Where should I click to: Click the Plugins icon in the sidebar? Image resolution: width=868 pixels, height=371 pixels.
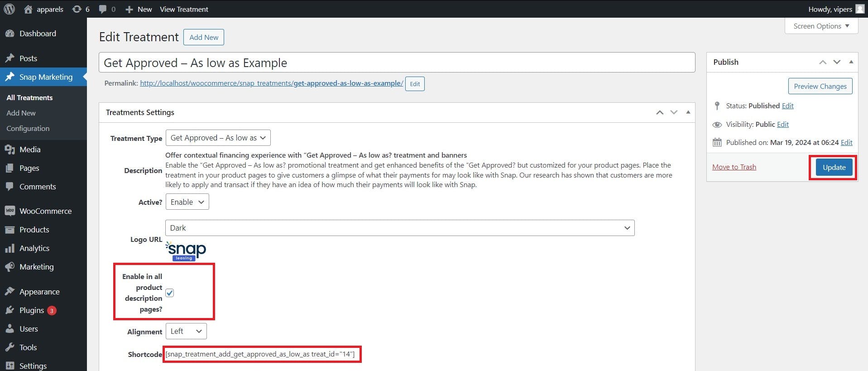[x=10, y=310]
